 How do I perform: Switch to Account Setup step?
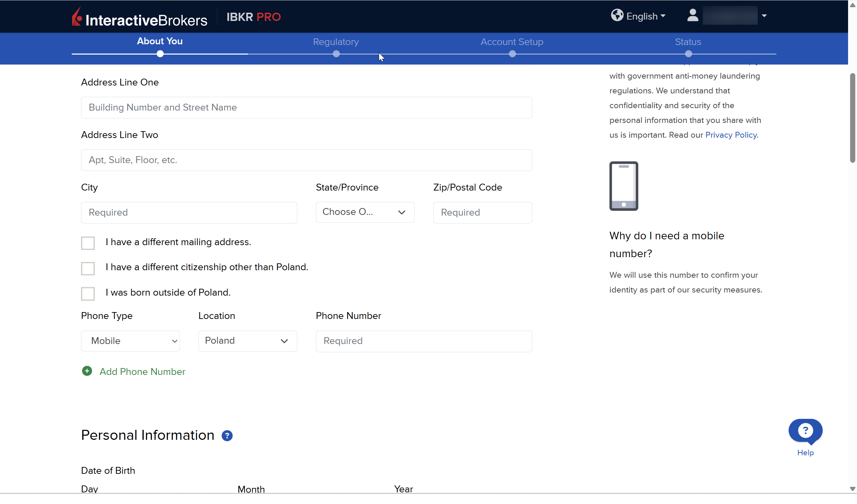512,42
